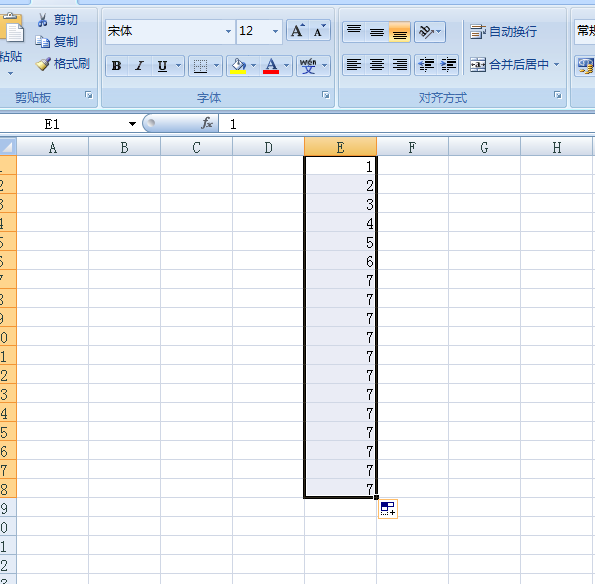The height and width of the screenshot is (584, 595).
Task: Click the fill handle at selection corner
Action: click(x=376, y=497)
